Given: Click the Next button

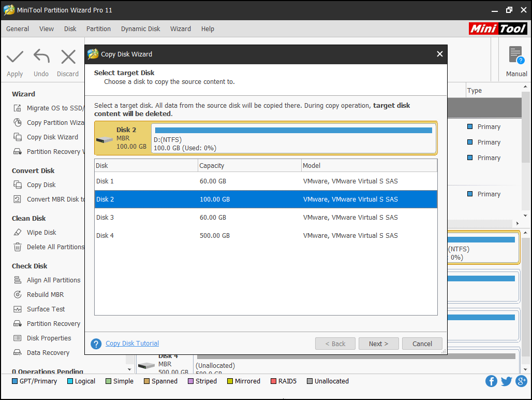Looking at the screenshot, I should point(379,344).
